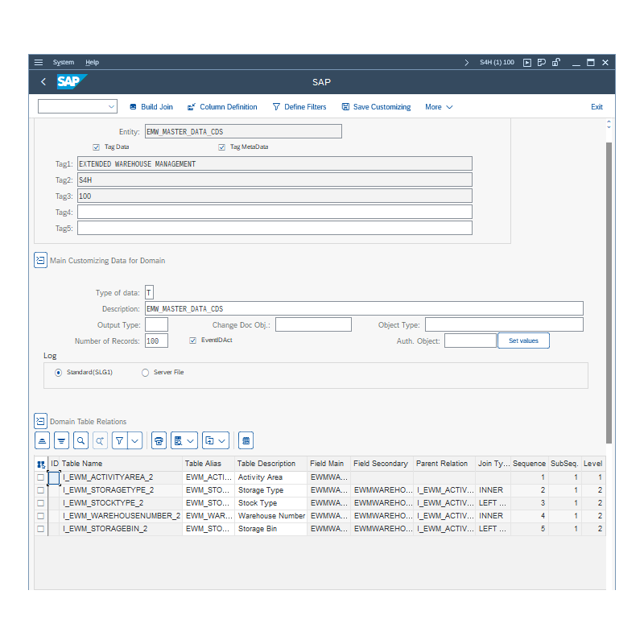Click the Main Customizing Data for Domain section icon
The image size is (644, 644).
tap(40, 260)
